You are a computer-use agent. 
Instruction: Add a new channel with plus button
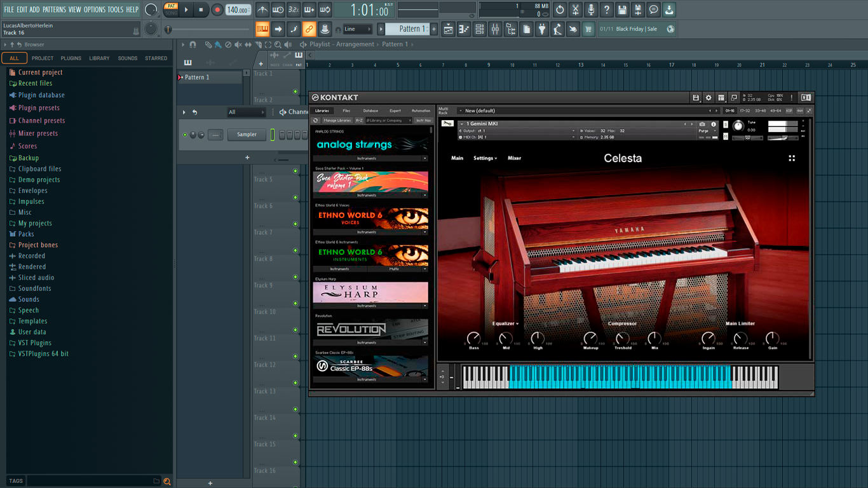click(x=247, y=158)
